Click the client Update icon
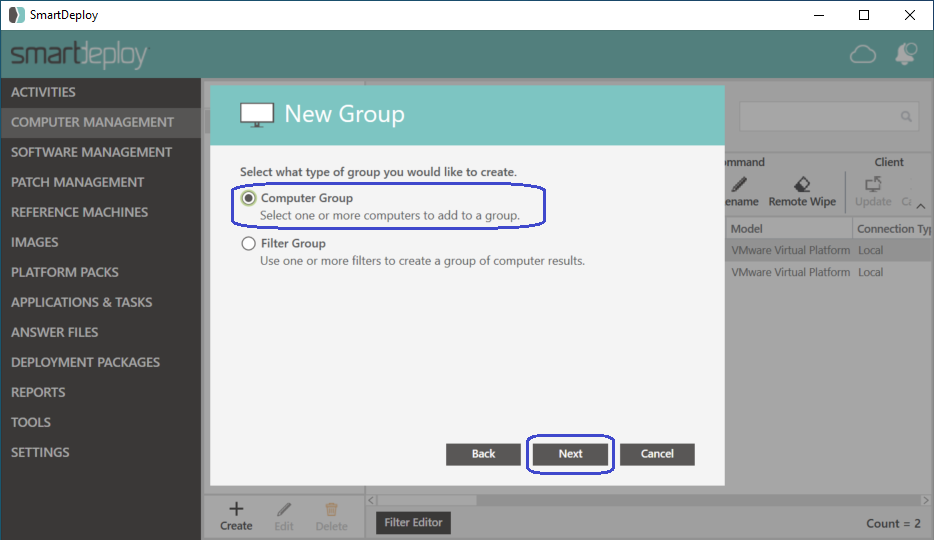The height and width of the screenshot is (540, 934). (873, 185)
